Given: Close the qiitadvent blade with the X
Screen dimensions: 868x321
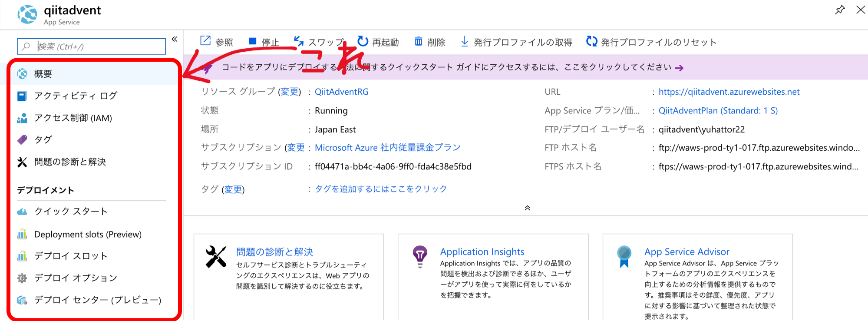Looking at the screenshot, I should tap(860, 10).
